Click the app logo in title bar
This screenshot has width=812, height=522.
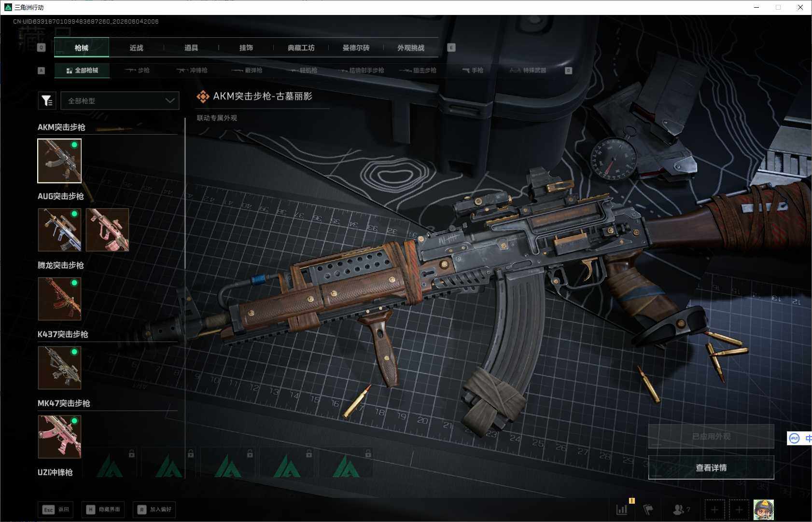tap(8, 7)
